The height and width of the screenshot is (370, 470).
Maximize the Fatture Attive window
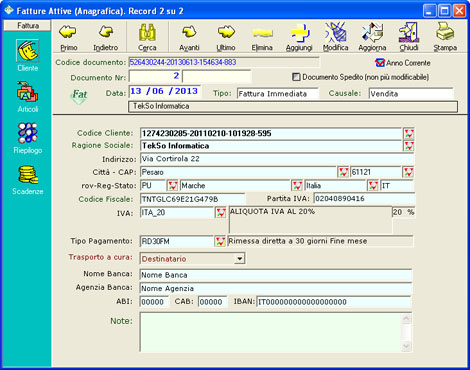pyautogui.click(x=444, y=11)
